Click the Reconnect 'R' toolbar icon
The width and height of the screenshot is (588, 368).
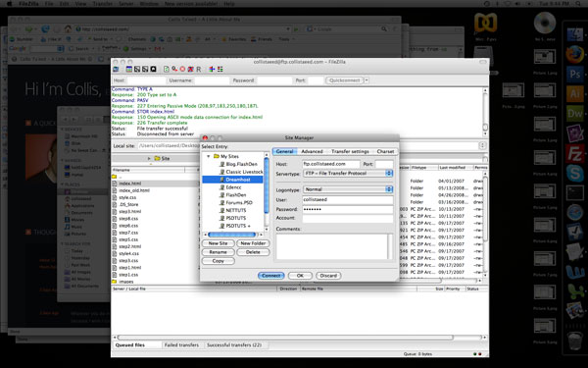pos(198,69)
